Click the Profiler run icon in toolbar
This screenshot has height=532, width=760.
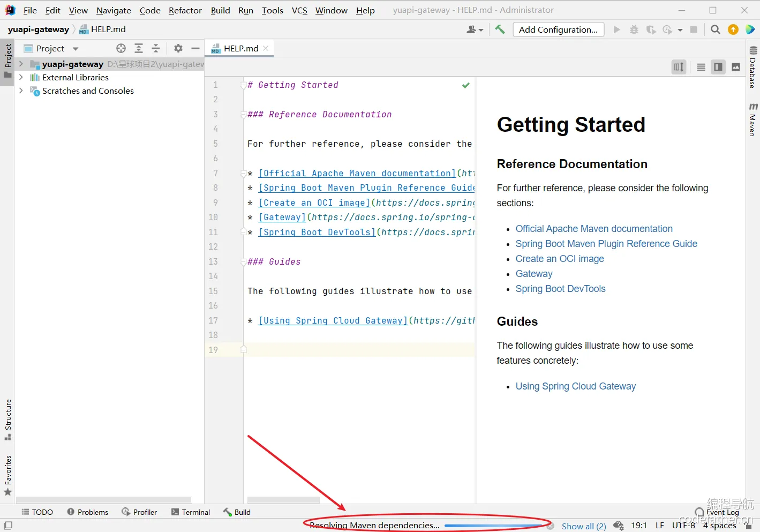(x=667, y=29)
